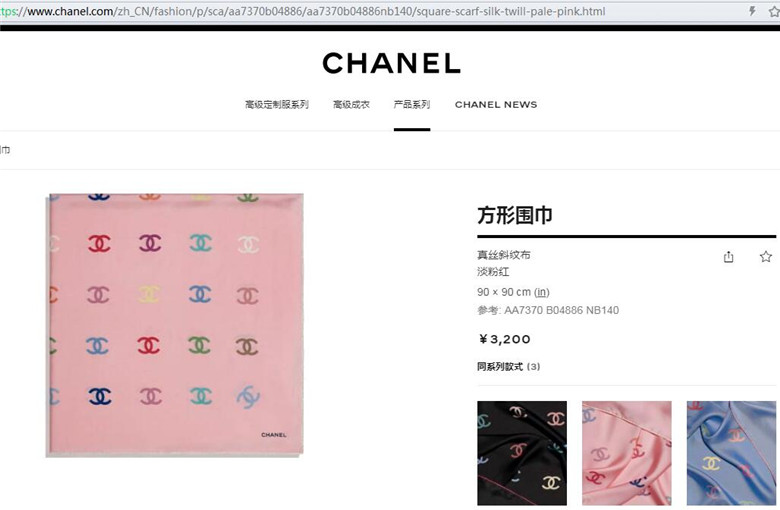View the pink draped scarf thumbnail
Viewport: 780px width, 510px height.
point(627,453)
